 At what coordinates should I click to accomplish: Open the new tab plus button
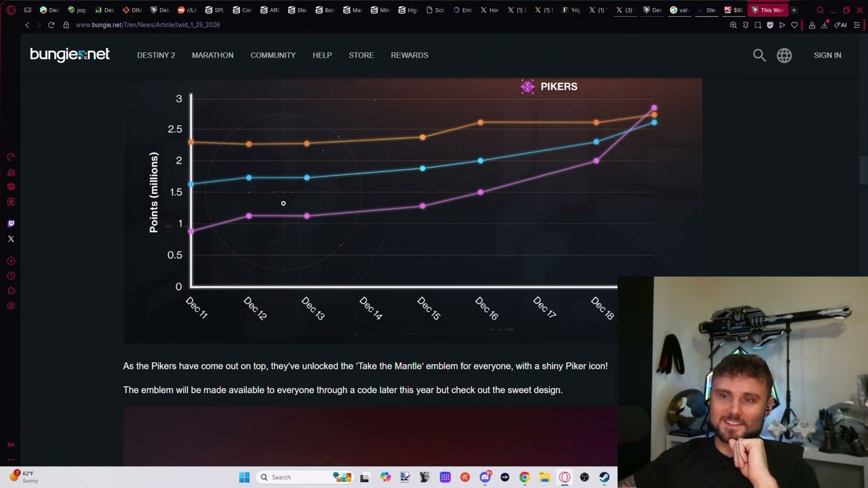pos(794,10)
